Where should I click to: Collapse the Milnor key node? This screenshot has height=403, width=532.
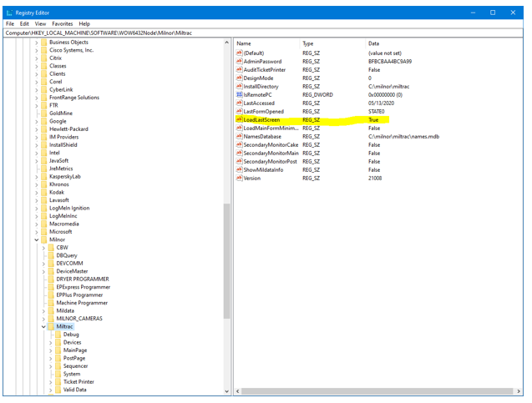36,239
